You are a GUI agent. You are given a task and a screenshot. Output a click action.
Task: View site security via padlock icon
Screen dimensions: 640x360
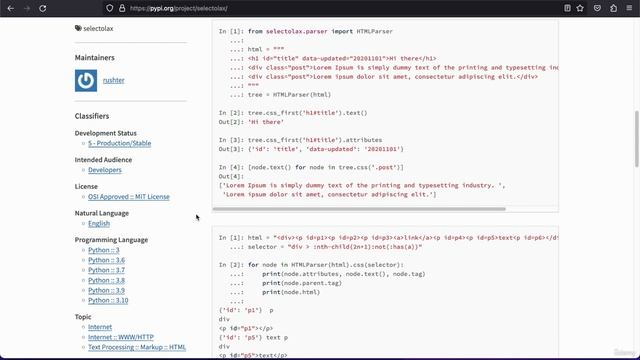pyautogui.click(x=122, y=8)
